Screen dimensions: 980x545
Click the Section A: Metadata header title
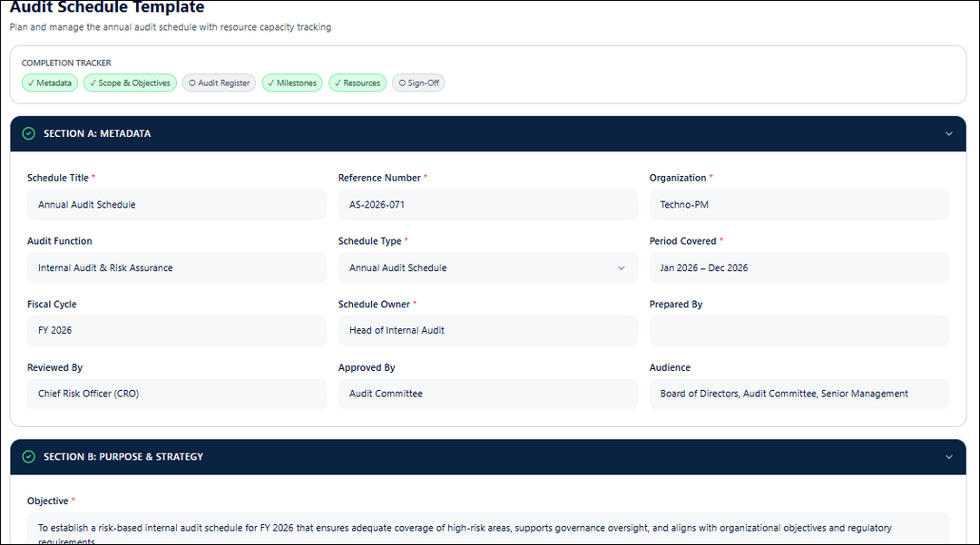97,133
